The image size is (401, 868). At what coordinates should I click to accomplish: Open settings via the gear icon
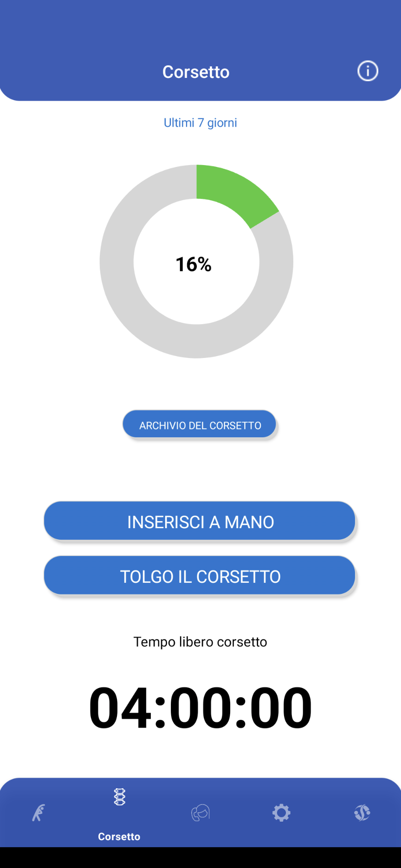[281, 813]
